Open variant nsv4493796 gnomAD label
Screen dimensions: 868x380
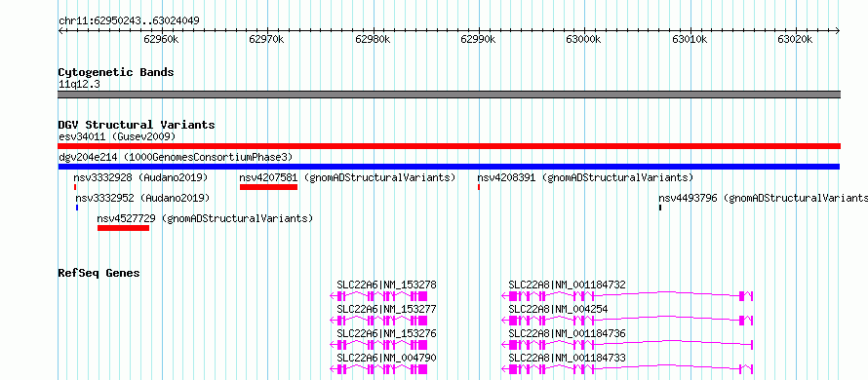coord(763,198)
